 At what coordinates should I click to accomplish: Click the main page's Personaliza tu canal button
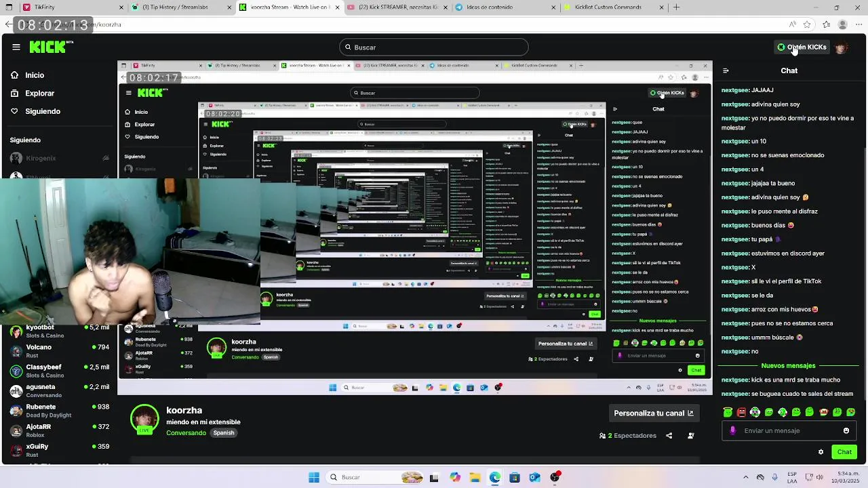[x=654, y=413]
